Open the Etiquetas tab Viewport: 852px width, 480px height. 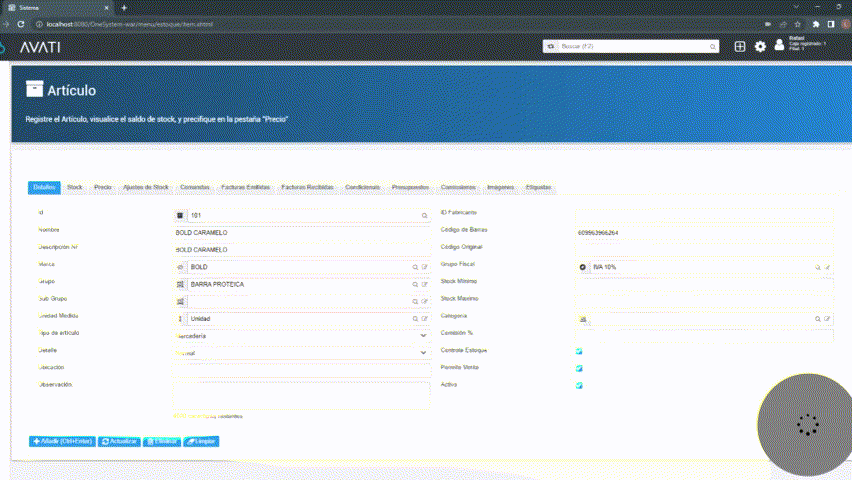coord(538,188)
